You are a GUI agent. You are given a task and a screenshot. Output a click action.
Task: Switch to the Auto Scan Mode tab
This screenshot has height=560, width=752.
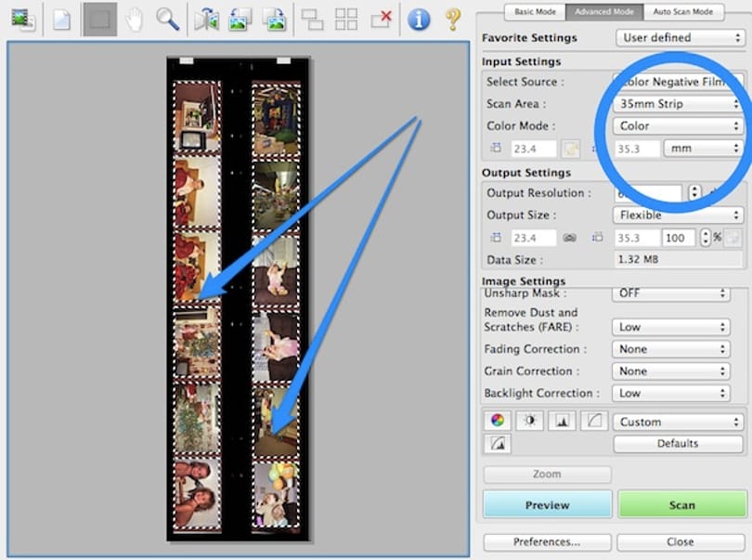click(x=683, y=11)
